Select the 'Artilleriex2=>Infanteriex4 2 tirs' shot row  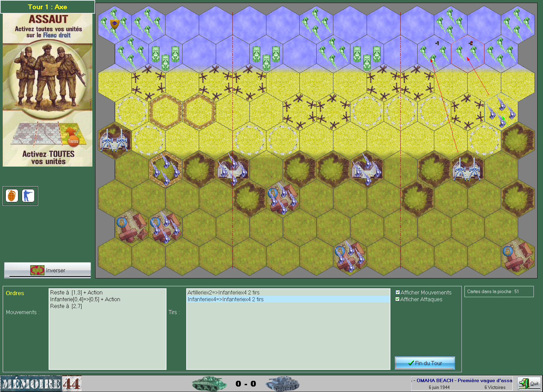pyautogui.click(x=288, y=292)
